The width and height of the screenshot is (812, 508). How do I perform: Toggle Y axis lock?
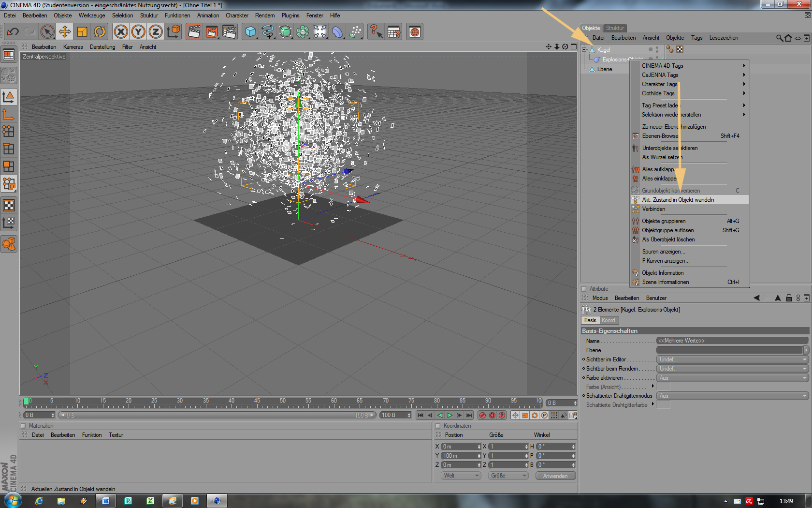point(138,32)
